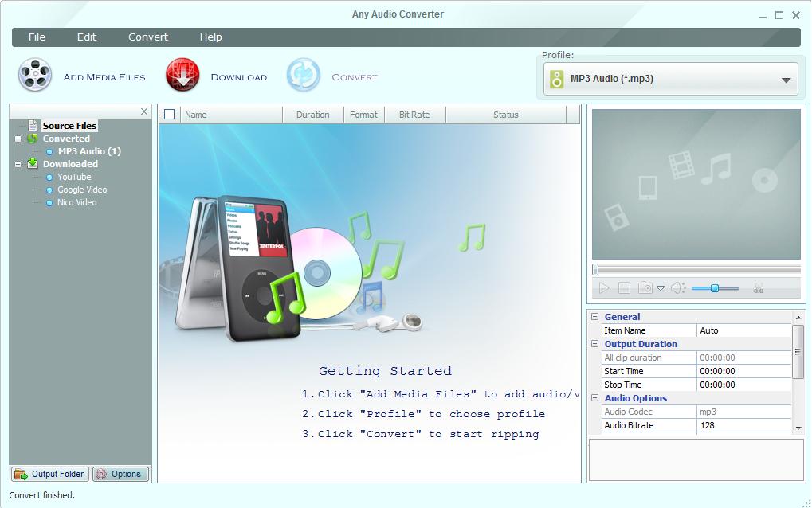Click the scissors clip icon in preview

tap(759, 288)
